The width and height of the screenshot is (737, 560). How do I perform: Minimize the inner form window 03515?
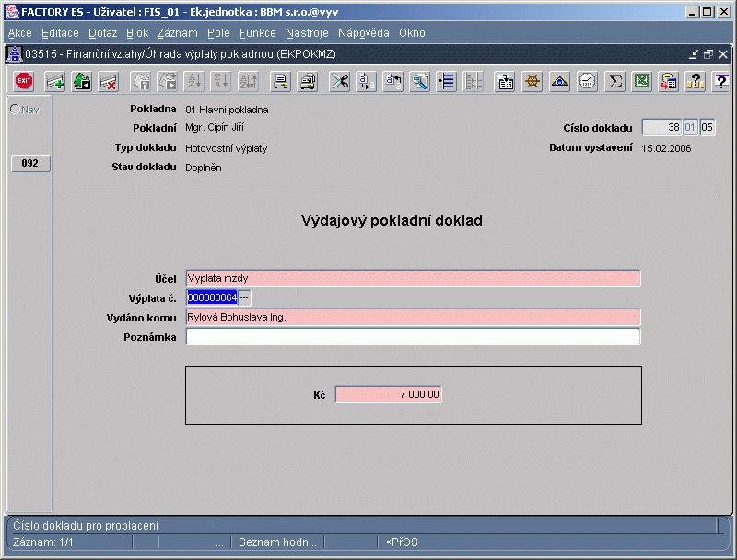(694, 54)
